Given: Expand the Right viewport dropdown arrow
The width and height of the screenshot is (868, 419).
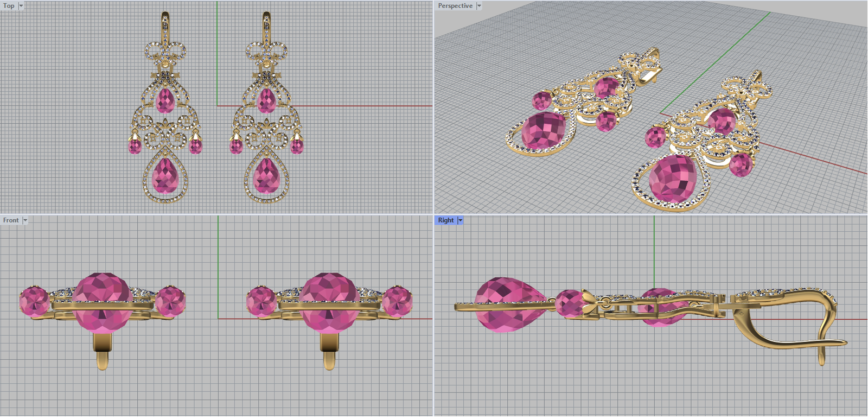Looking at the screenshot, I should point(460,220).
